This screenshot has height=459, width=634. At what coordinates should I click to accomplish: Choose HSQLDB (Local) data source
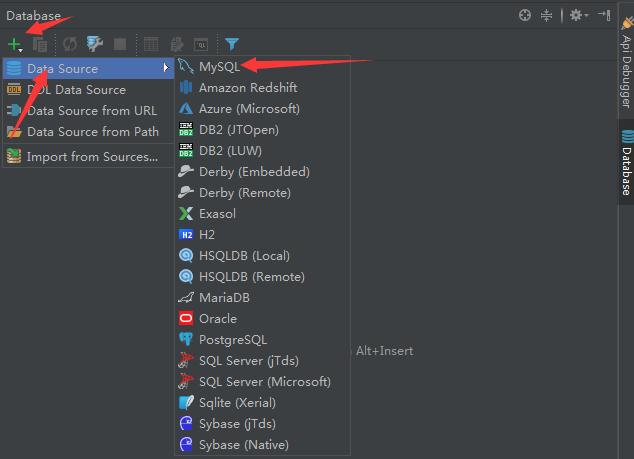click(x=262, y=256)
